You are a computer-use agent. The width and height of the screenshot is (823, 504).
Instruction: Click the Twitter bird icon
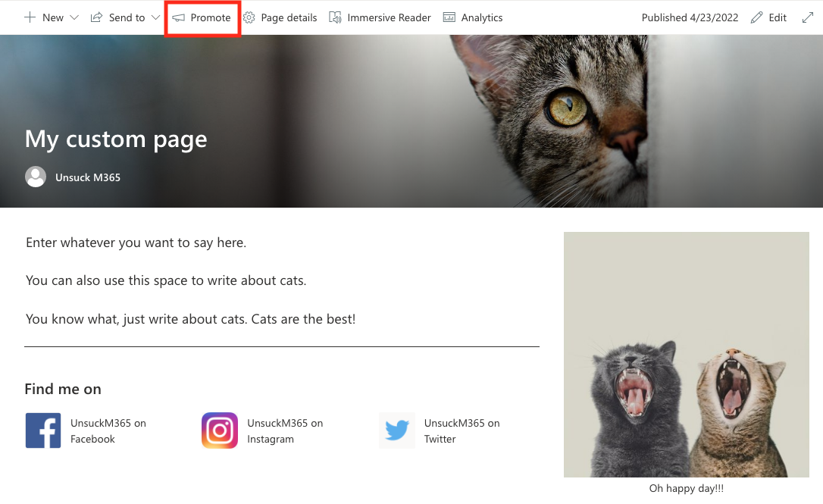coord(396,430)
